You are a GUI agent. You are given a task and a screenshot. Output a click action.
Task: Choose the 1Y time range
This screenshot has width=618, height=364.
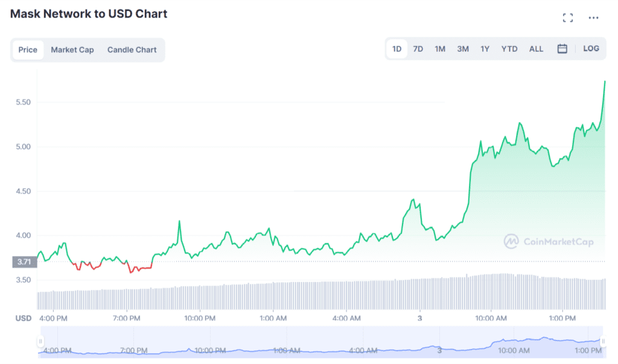tap(485, 49)
